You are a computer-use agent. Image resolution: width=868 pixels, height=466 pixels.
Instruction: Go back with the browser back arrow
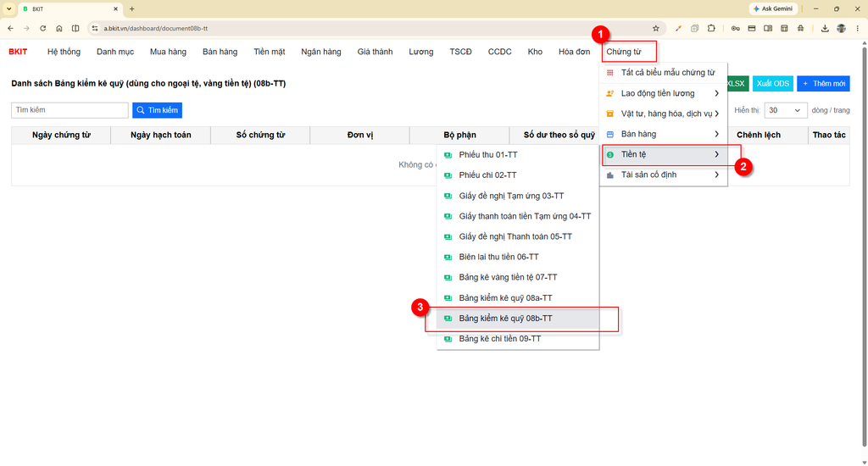[10, 28]
